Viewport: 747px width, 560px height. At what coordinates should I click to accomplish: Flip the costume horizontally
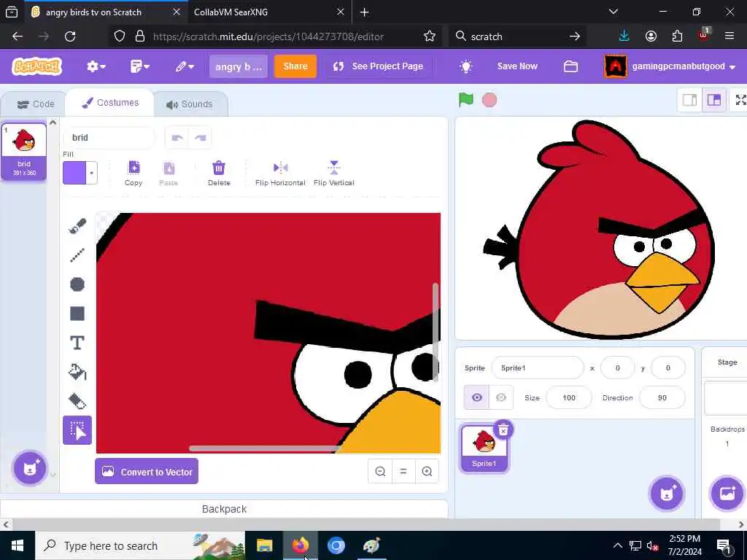pyautogui.click(x=280, y=174)
